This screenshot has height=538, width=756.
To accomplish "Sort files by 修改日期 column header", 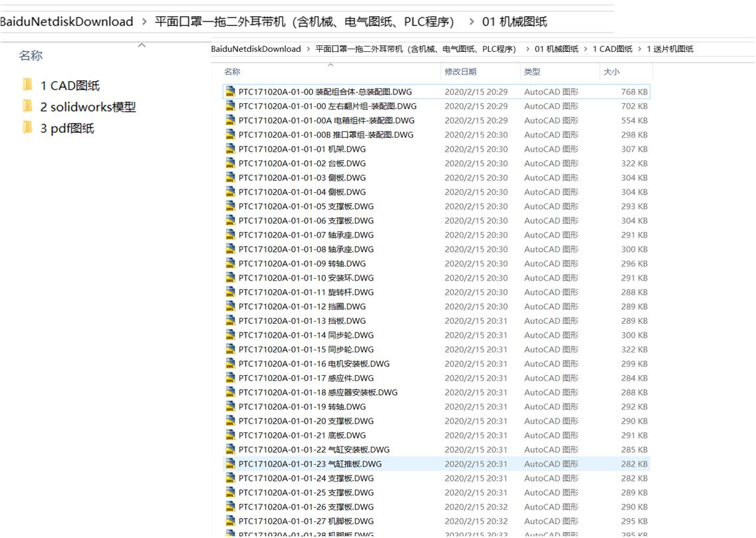I will click(x=460, y=72).
